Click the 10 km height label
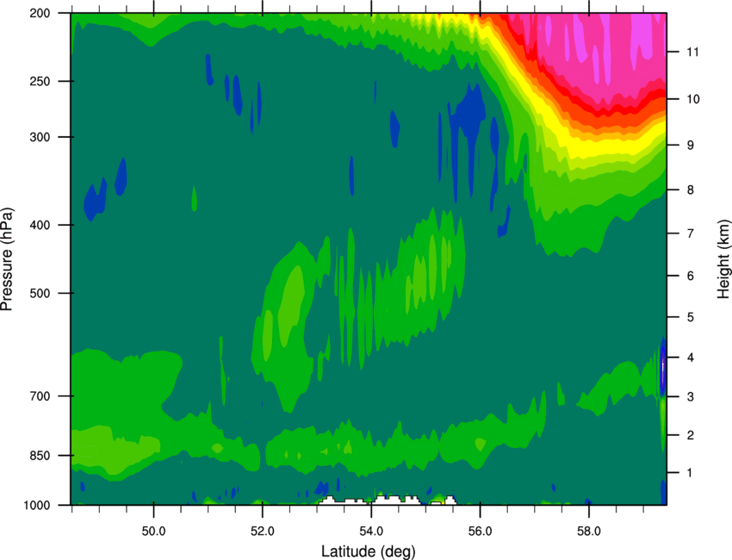This screenshot has width=732, height=560. click(x=692, y=99)
